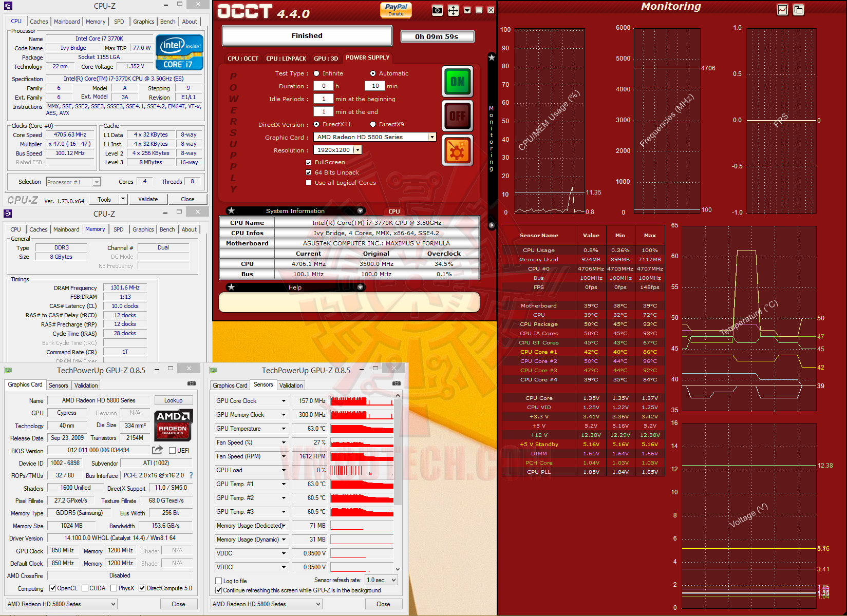The height and width of the screenshot is (616, 847).
Task: Open the OCCT title bar dropdown arrow
Action: click(x=467, y=10)
